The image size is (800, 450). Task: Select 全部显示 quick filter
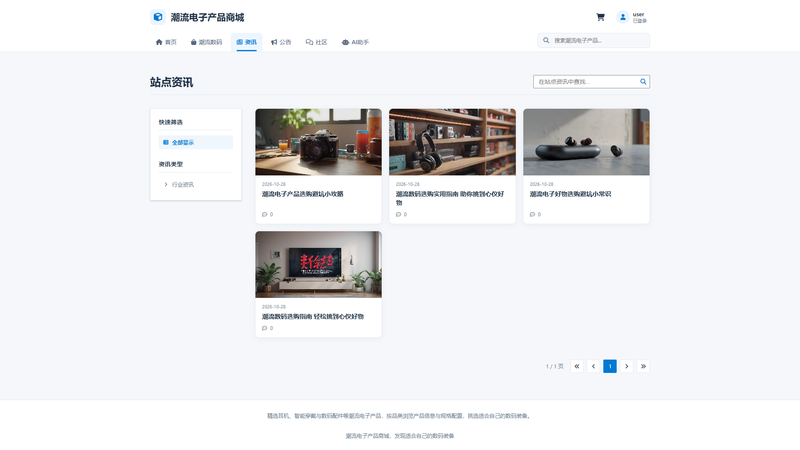[x=195, y=142]
